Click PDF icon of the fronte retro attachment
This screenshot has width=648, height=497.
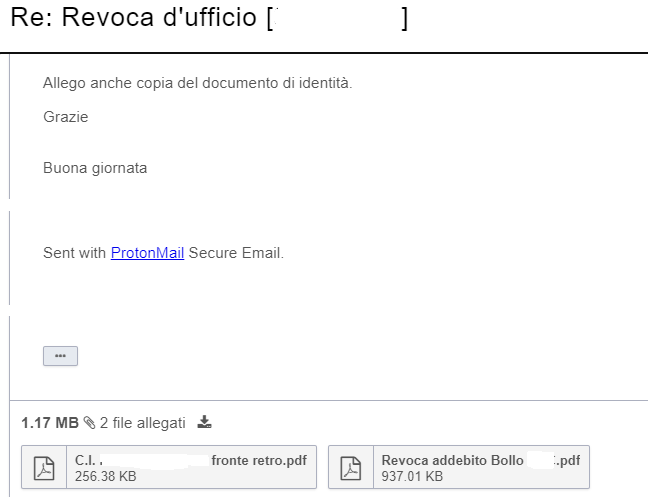pos(45,467)
